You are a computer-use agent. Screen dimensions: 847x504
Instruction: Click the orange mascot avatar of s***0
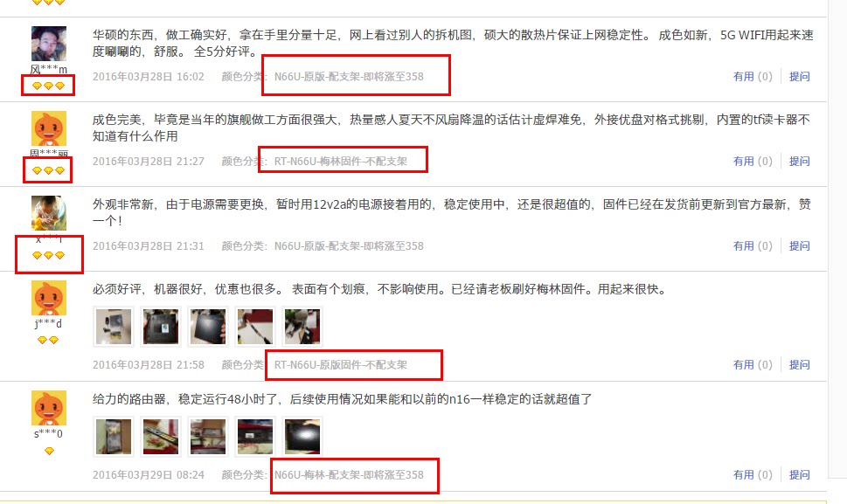(49, 407)
